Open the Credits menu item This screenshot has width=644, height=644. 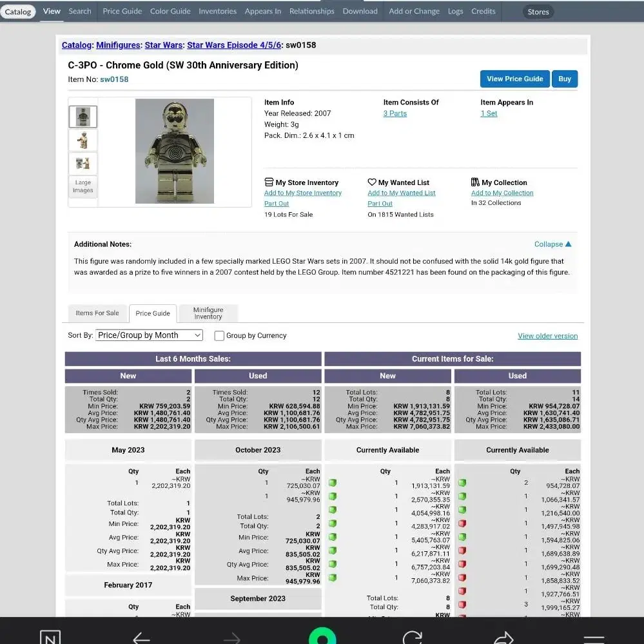click(x=483, y=11)
